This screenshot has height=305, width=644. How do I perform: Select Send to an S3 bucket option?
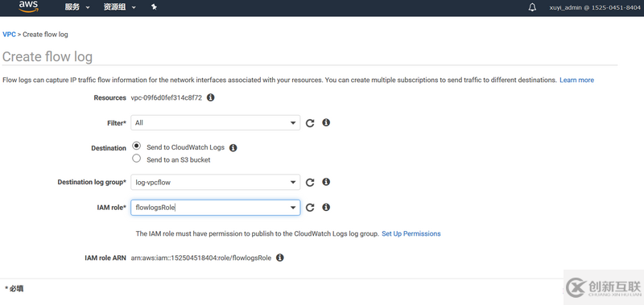click(x=137, y=159)
